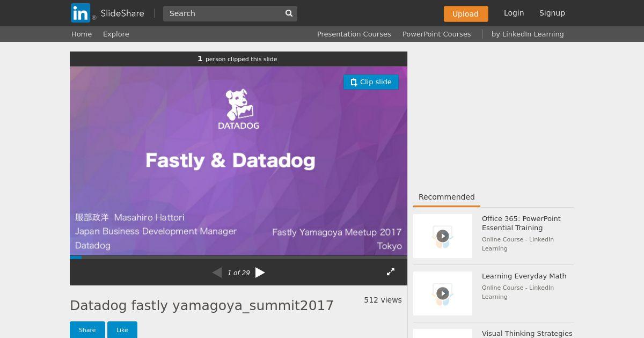
Task: Click the Datadog dog logo on slide
Action: [238, 109]
